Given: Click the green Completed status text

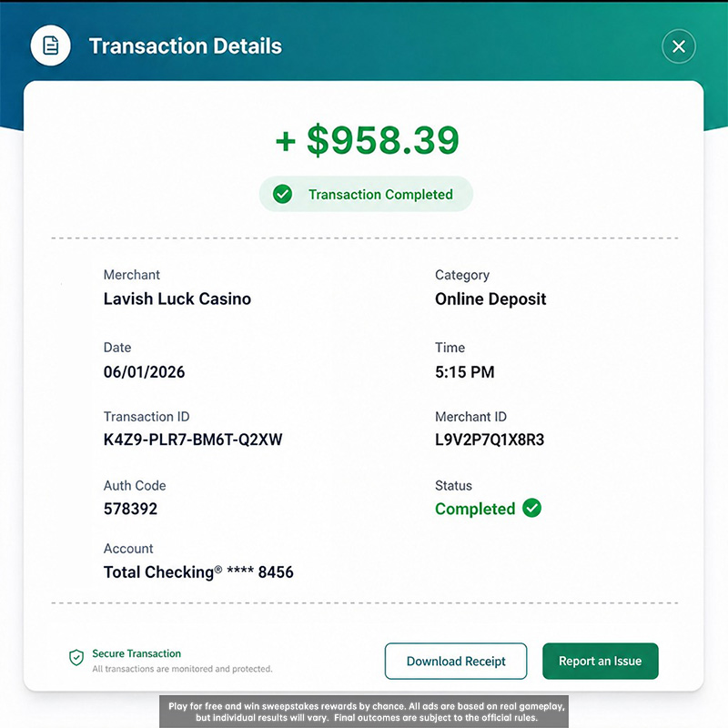Looking at the screenshot, I should click(x=475, y=509).
